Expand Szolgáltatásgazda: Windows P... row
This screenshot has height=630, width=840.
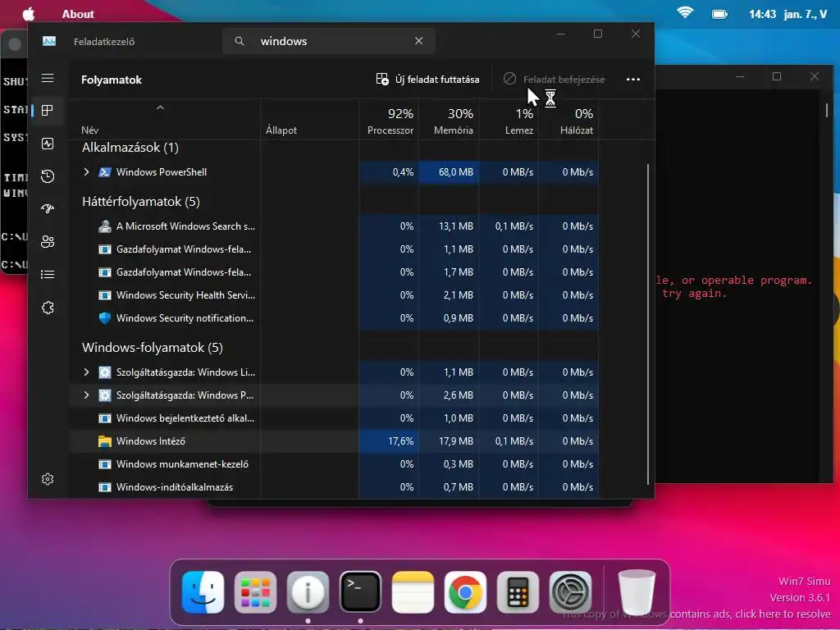pos(86,395)
